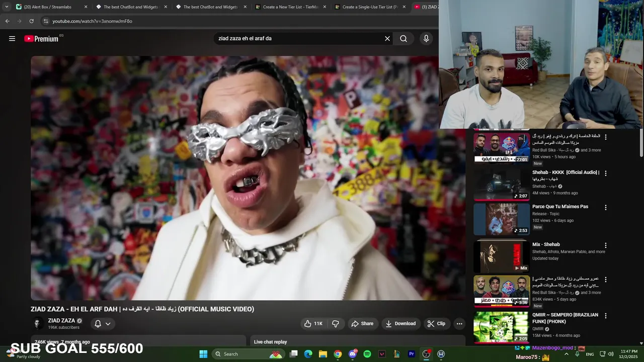Click Shehab - KKKK [Official Audio] title
644x362 pixels.
566,175
